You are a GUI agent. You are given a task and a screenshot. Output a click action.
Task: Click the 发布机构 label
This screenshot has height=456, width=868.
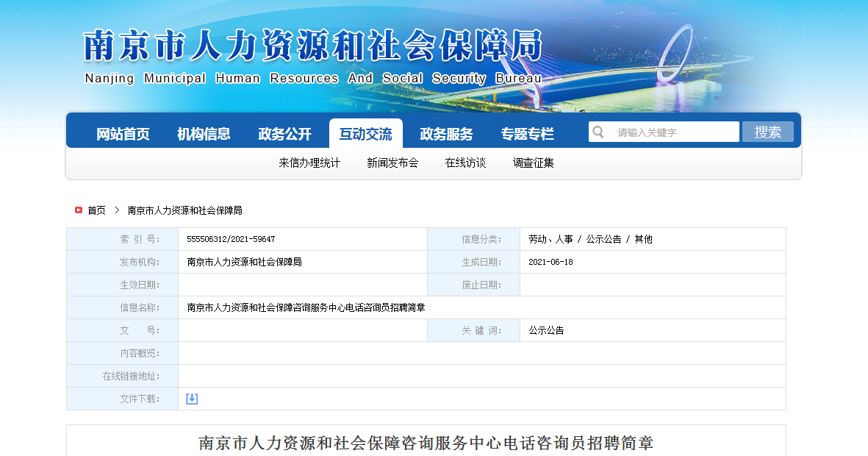click(140, 262)
